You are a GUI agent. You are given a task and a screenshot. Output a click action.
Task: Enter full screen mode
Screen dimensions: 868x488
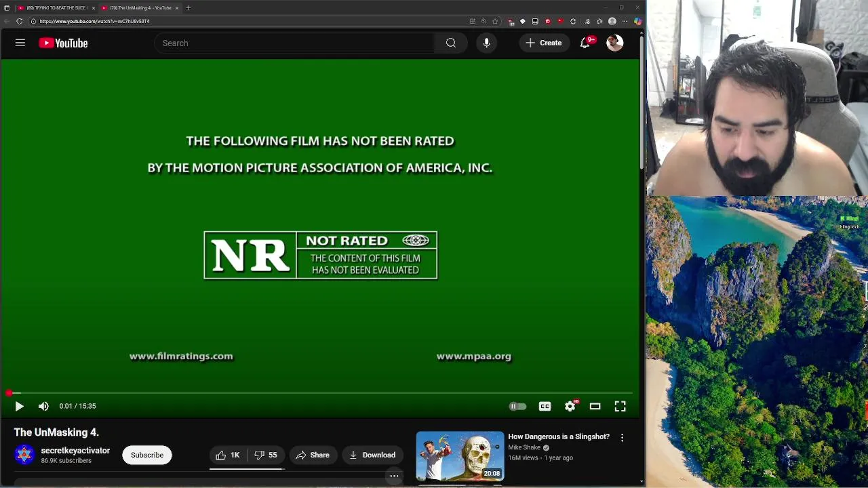[620, 406]
